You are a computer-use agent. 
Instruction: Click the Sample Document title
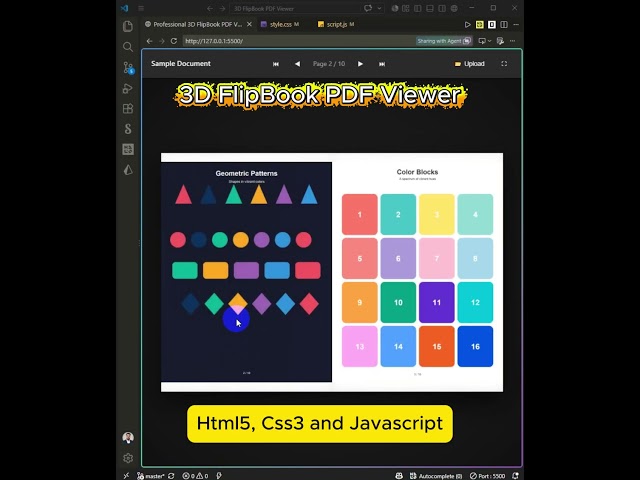tap(181, 64)
